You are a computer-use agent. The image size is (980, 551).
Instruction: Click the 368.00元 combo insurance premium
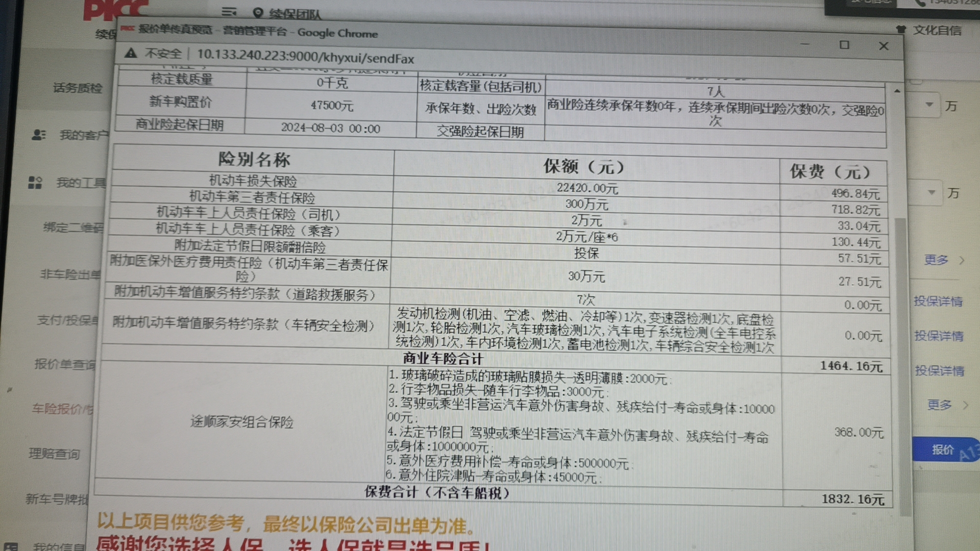pyautogui.click(x=859, y=433)
